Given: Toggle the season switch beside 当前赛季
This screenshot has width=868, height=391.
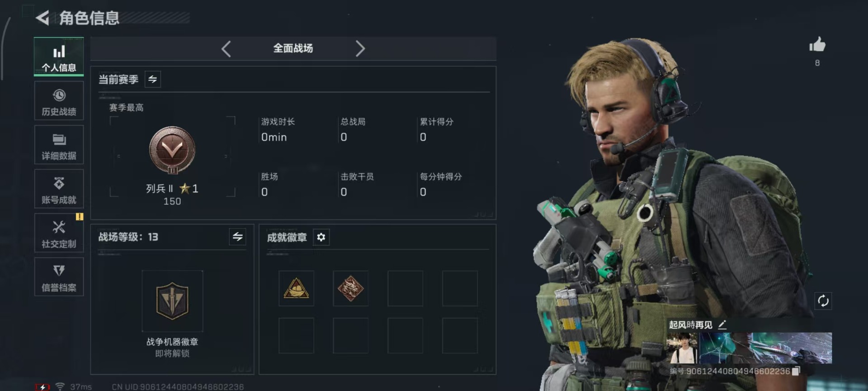Looking at the screenshot, I should pos(153,79).
